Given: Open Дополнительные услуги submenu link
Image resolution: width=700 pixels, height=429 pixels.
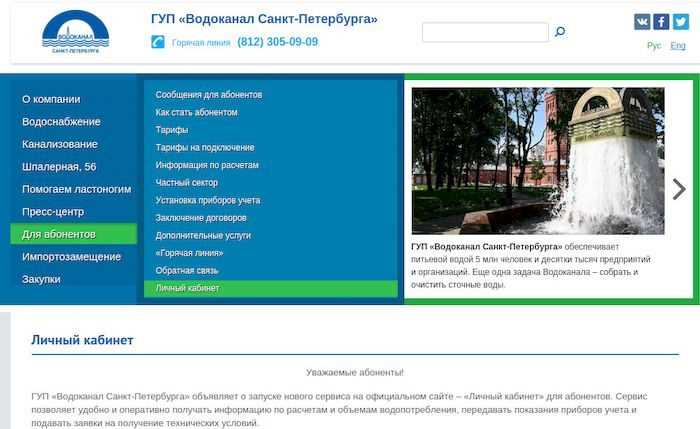Looking at the screenshot, I should point(203,235).
